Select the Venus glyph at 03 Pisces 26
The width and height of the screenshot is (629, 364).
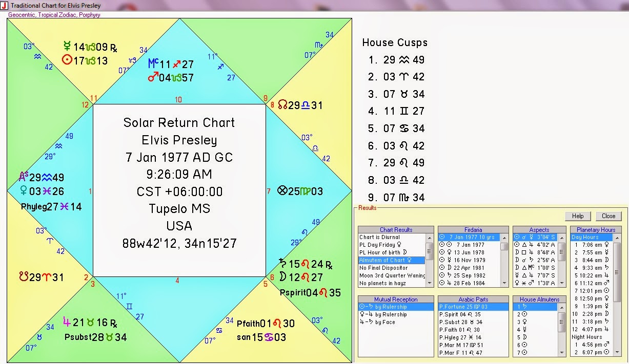(x=23, y=191)
